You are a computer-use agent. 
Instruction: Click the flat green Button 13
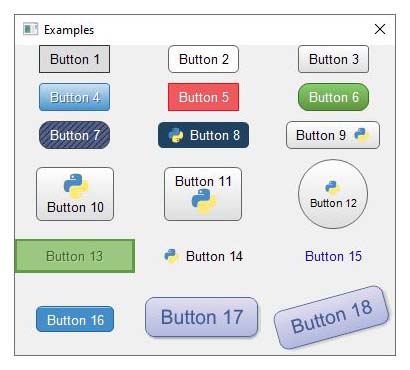tap(75, 256)
